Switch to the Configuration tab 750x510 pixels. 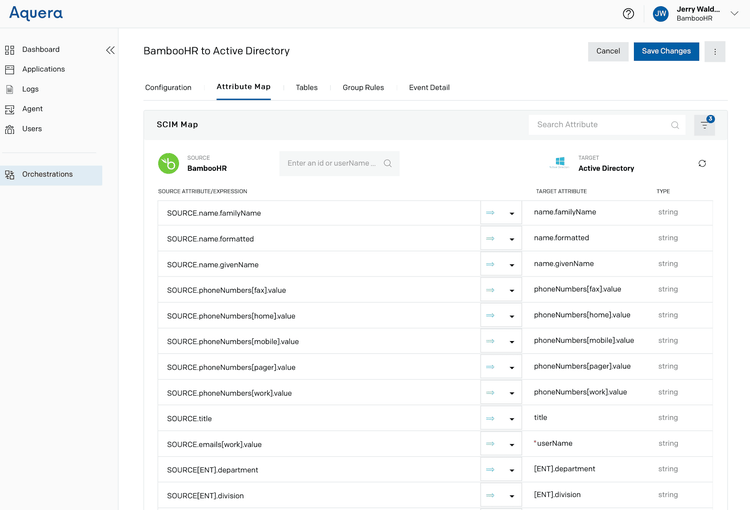[168, 88]
